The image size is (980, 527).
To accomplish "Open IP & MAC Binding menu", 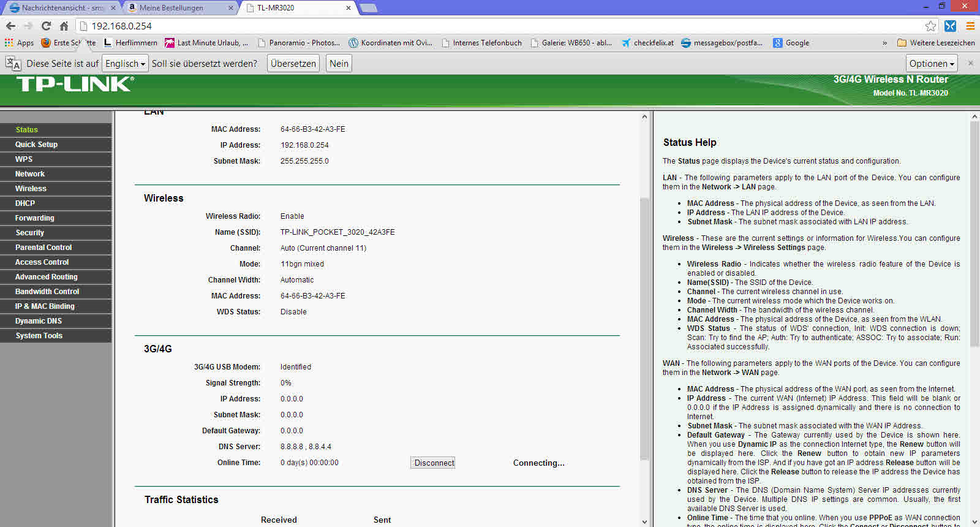I will 56,306.
